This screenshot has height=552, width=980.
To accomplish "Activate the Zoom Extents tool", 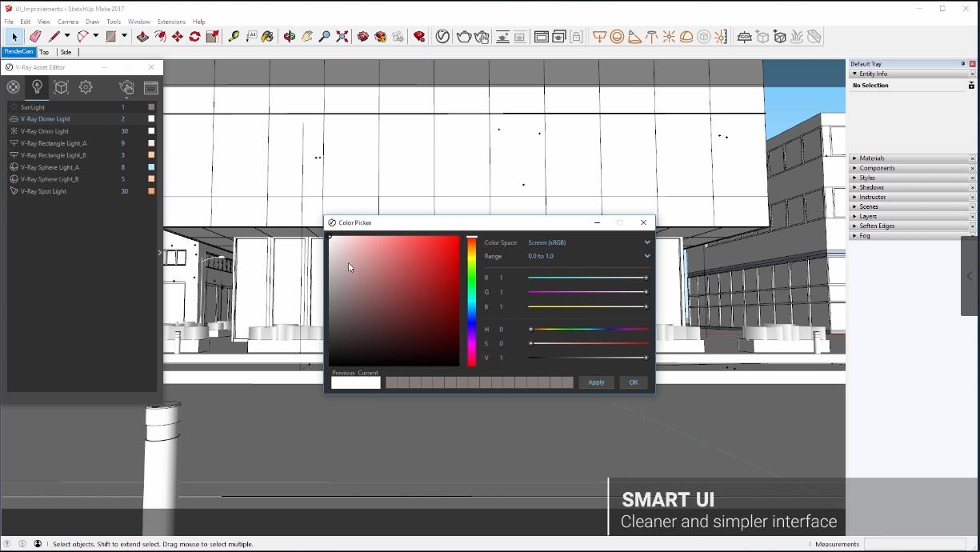I will click(342, 37).
